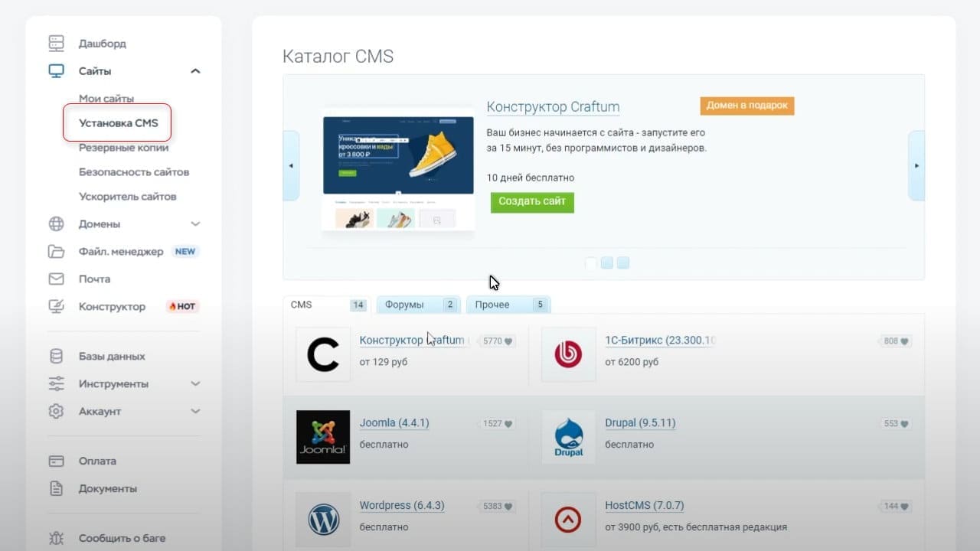
Task: Open the Drupal (9.5.11) link
Action: [x=640, y=422]
